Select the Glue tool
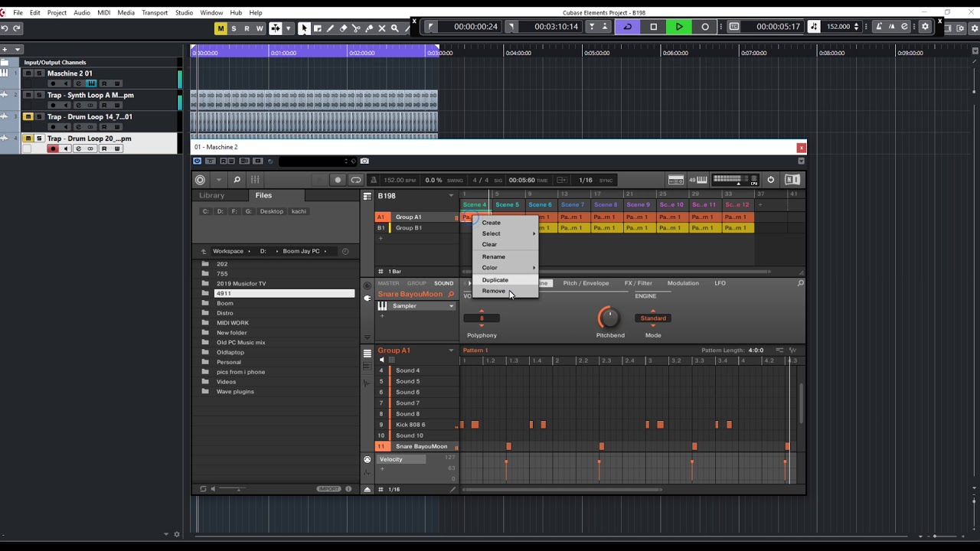The image size is (980, 551). 369,28
